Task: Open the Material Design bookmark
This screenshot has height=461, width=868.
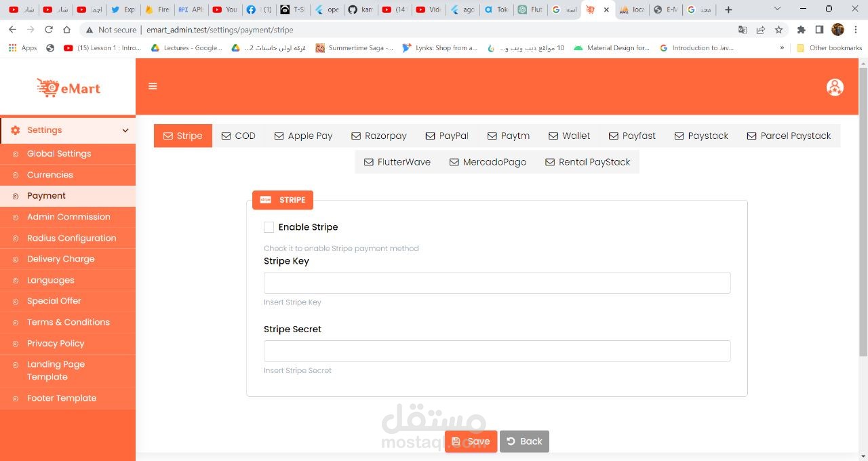Action: [x=611, y=48]
